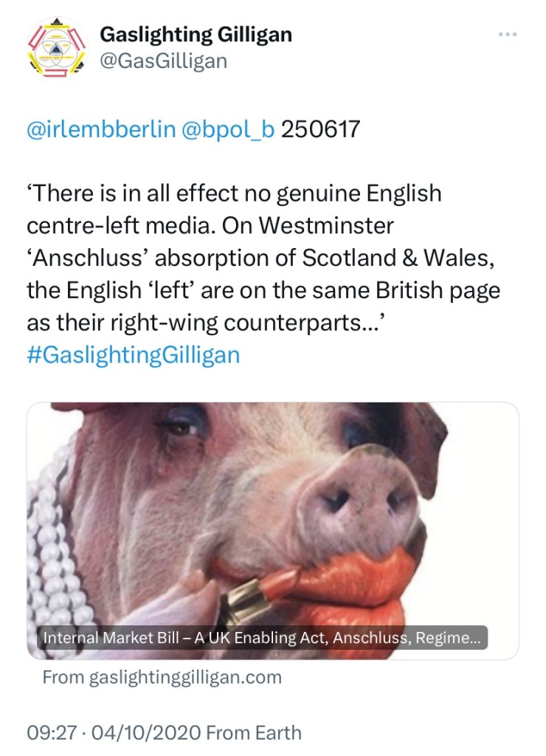Click the 'right-wing counterparts' tweet line
This screenshot has width=546, height=756.
pos(207,323)
